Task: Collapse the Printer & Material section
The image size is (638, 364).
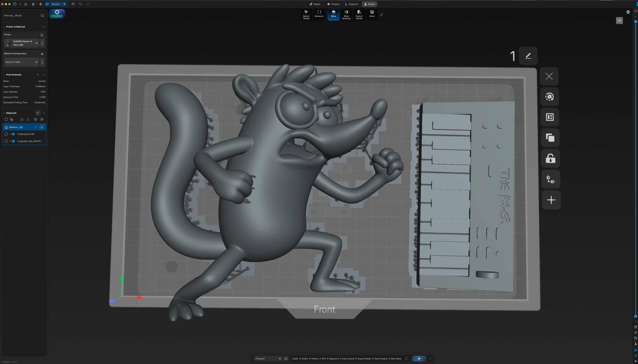Action: point(44,27)
